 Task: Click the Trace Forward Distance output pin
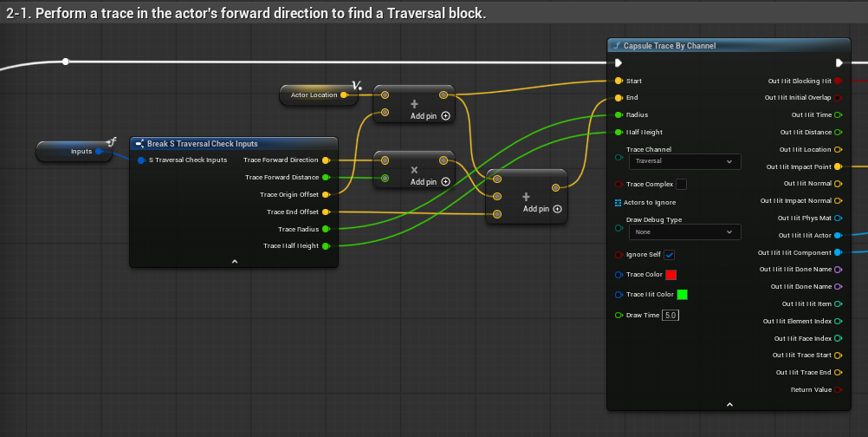326,177
